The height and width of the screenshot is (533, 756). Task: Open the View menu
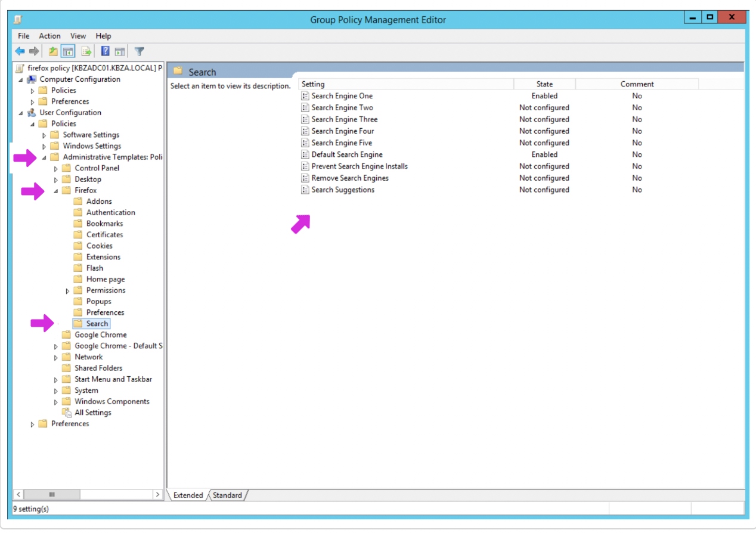click(x=78, y=36)
